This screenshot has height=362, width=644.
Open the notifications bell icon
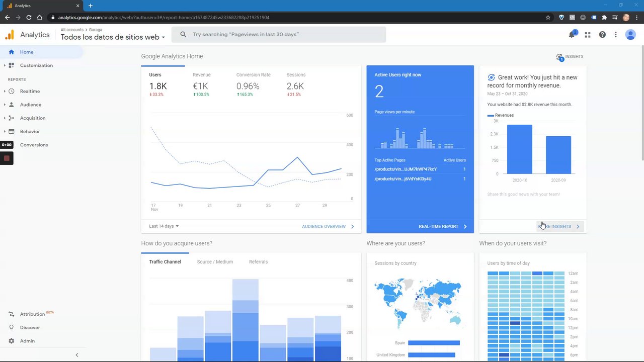point(572,34)
